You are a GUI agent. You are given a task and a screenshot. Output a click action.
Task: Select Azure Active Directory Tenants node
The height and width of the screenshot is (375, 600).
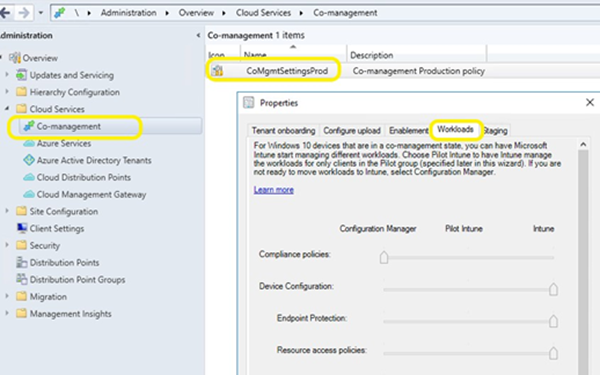pos(94,160)
